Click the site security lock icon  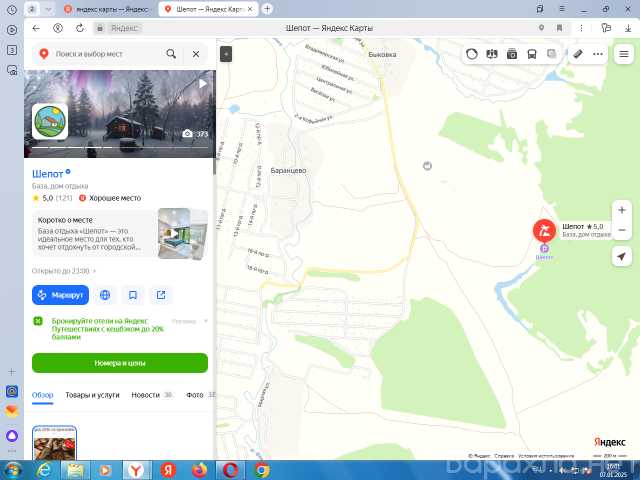(x=99, y=28)
